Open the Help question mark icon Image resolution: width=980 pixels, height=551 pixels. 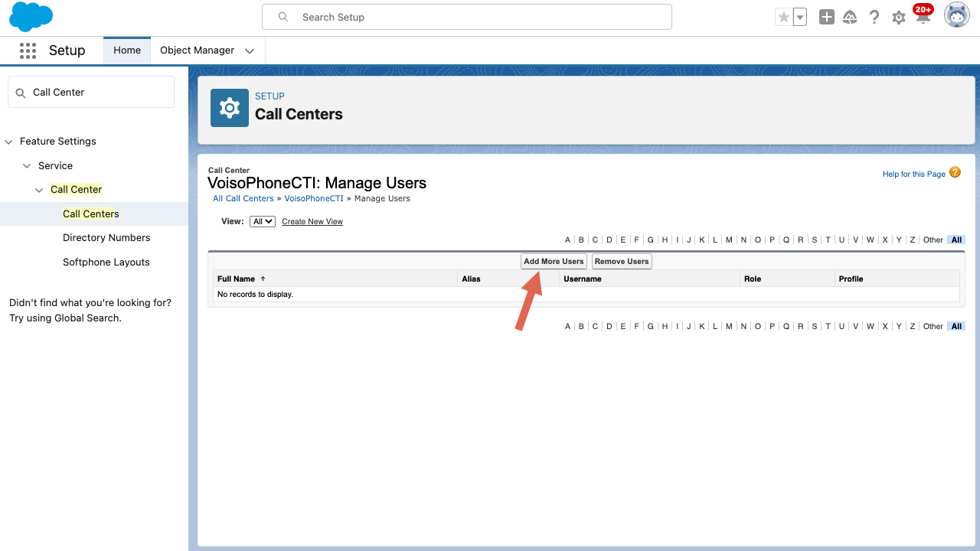pos(874,17)
